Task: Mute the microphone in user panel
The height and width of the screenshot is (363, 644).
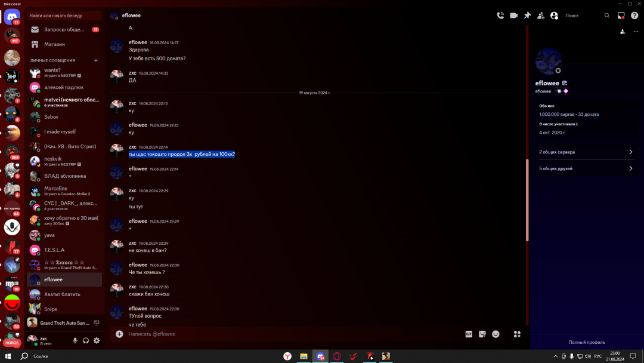Action: [75, 340]
